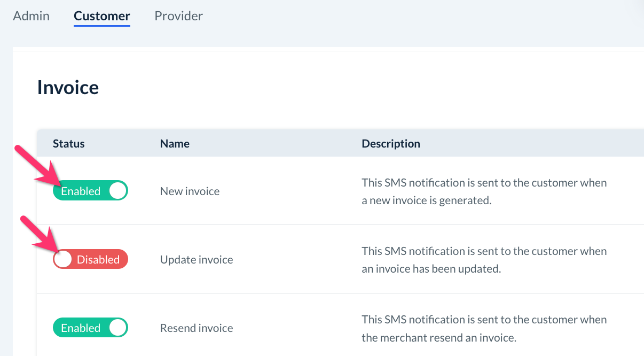Screen dimensions: 644x356
Task: Select the Resend invoice name cell
Action: pyautogui.click(x=197, y=328)
